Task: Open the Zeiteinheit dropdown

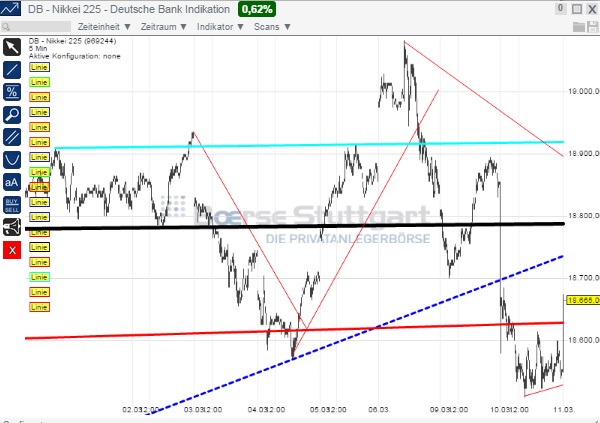Action: pyautogui.click(x=104, y=27)
